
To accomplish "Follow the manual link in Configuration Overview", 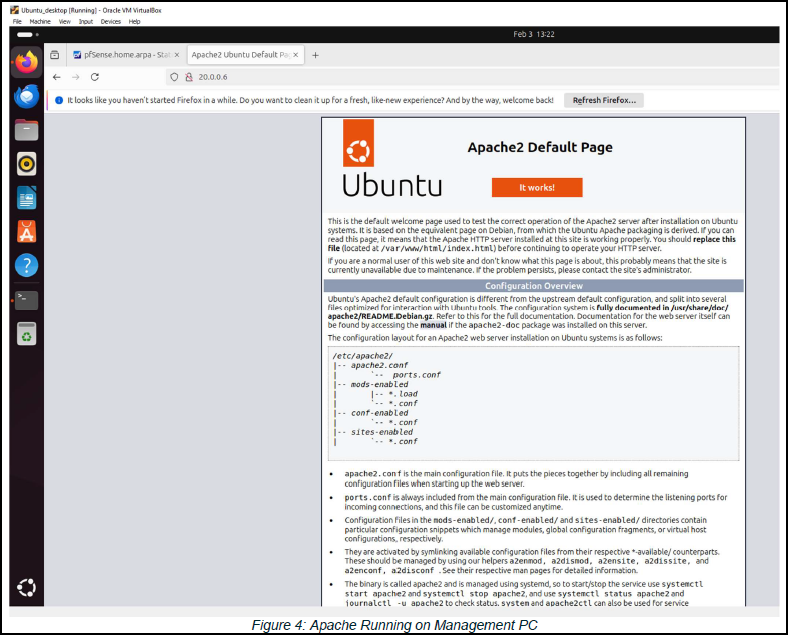I will click(x=433, y=325).
